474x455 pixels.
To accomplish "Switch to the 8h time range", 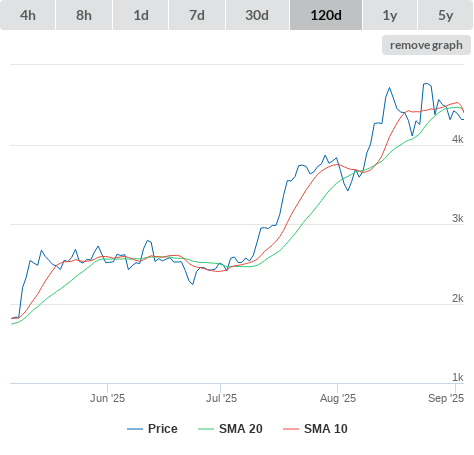I will pyautogui.click(x=84, y=15).
